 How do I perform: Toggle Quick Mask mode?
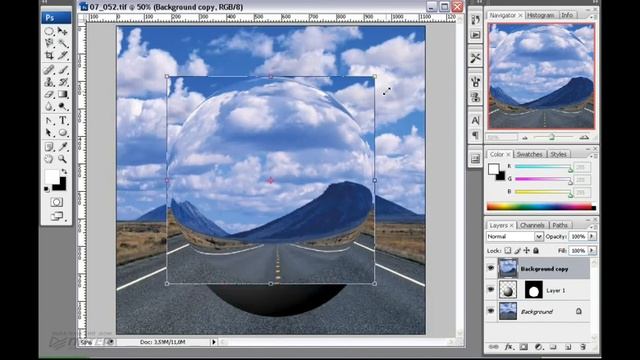pos(56,202)
